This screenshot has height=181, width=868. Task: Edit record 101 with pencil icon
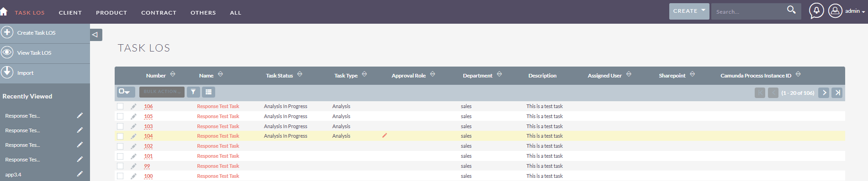coord(133,156)
